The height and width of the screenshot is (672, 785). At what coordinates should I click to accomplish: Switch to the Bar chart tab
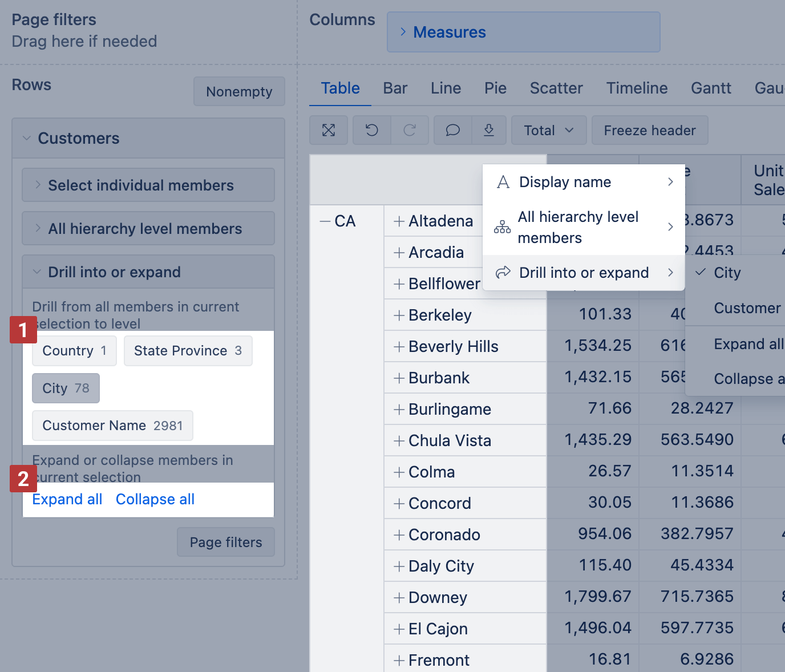pos(395,88)
